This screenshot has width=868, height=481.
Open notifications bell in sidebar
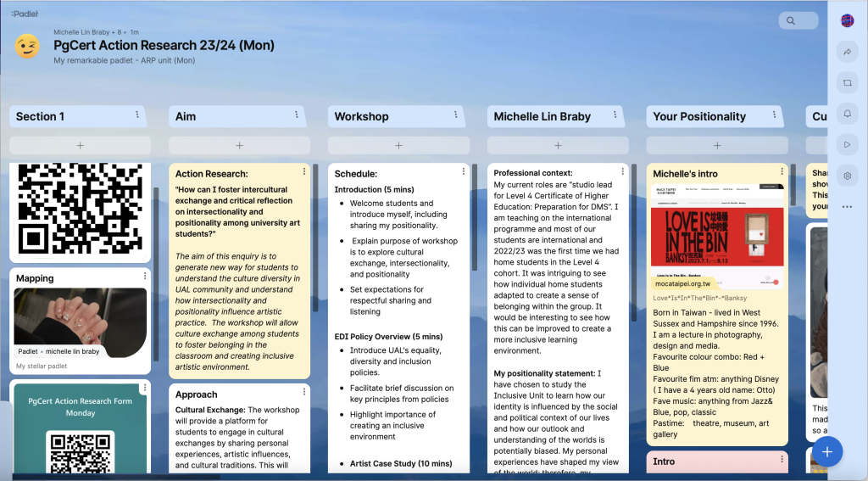[847, 114]
